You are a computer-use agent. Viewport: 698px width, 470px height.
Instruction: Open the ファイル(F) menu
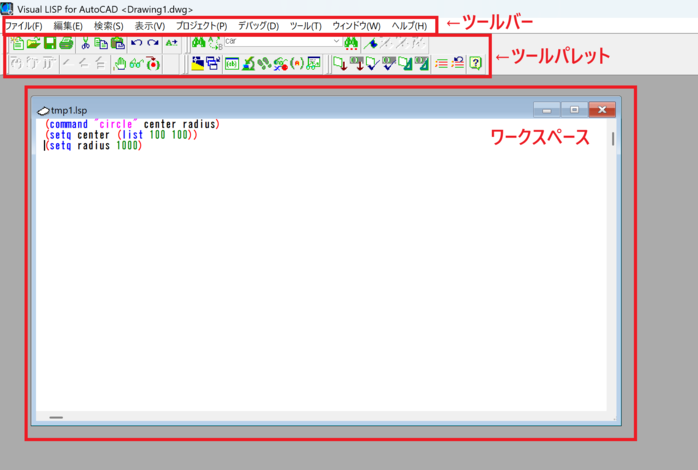(x=24, y=26)
